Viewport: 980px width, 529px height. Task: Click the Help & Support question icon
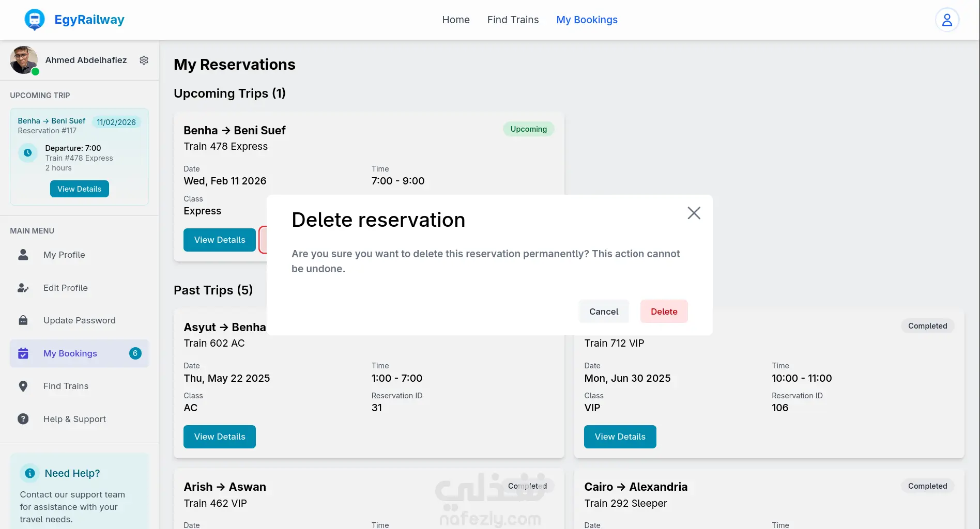click(x=23, y=419)
